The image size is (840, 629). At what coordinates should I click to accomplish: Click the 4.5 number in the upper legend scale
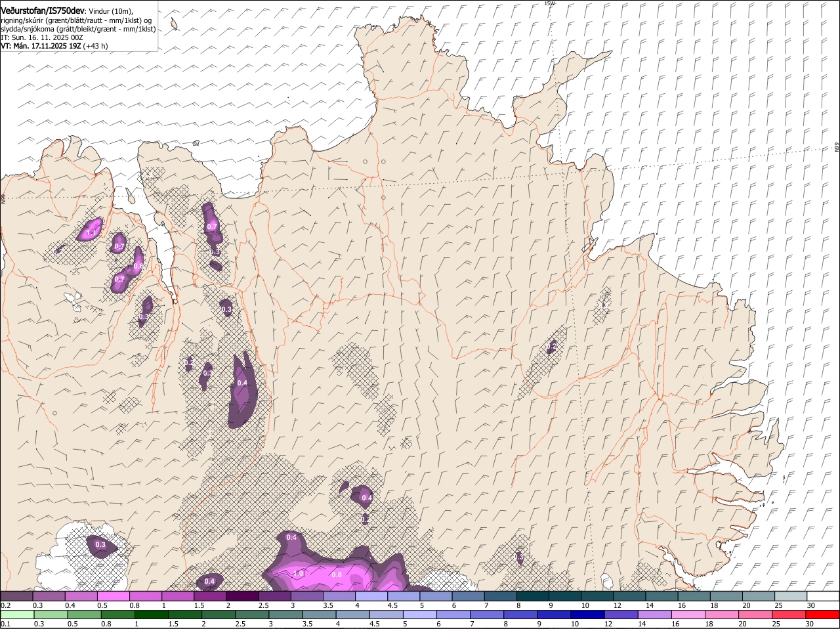(x=392, y=605)
